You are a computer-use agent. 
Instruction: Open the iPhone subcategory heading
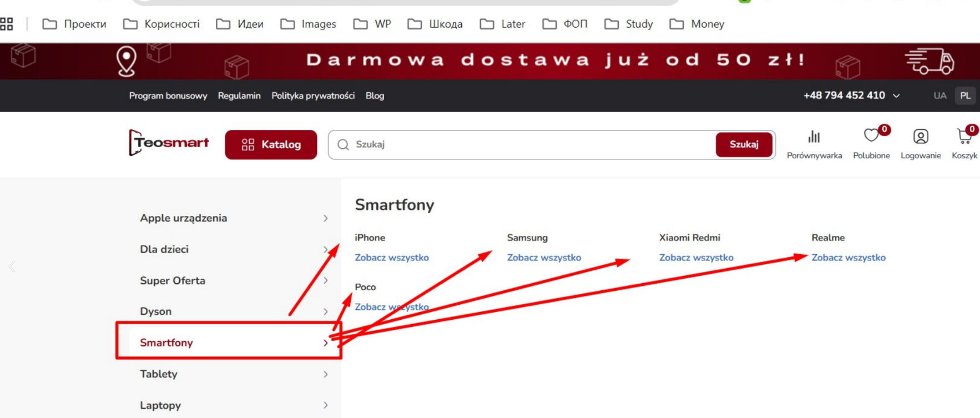pyautogui.click(x=370, y=238)
